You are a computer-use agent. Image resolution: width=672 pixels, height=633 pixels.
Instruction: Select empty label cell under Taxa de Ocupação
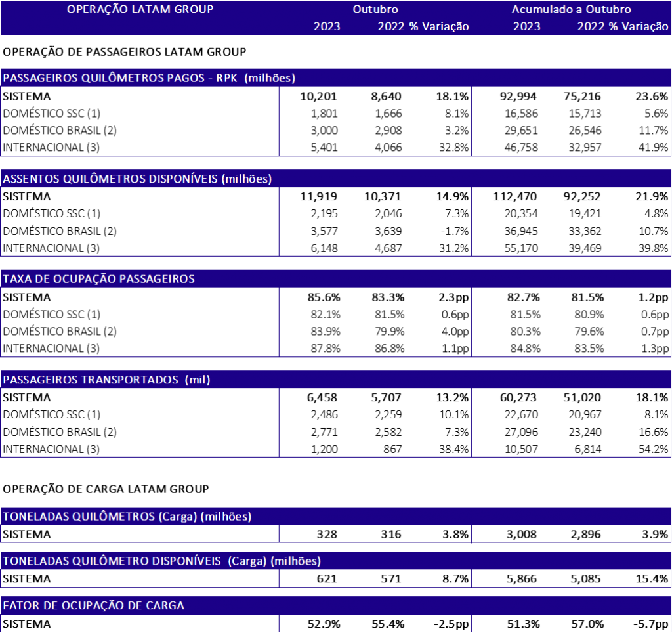[x=140, y=322]
